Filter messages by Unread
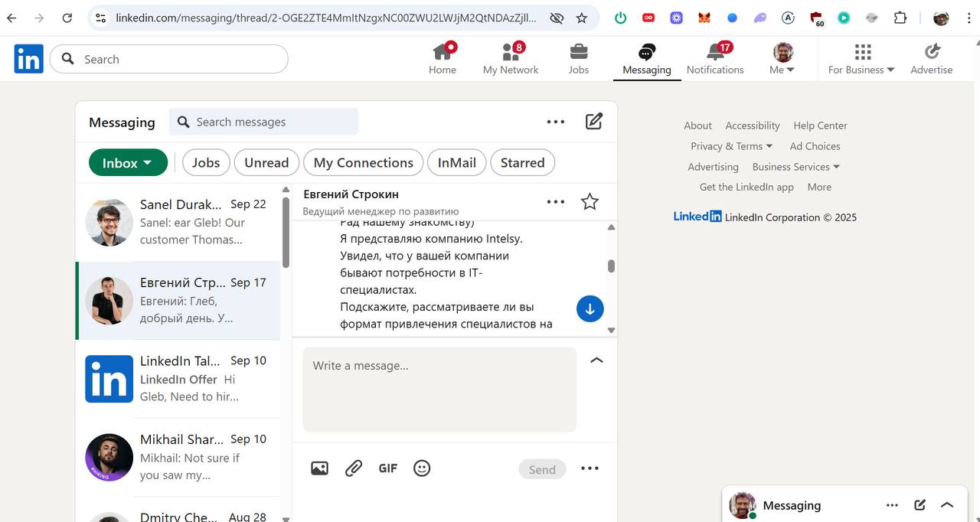Image resolution: width=980 pixels, height=522 pixels. point(266,162)
